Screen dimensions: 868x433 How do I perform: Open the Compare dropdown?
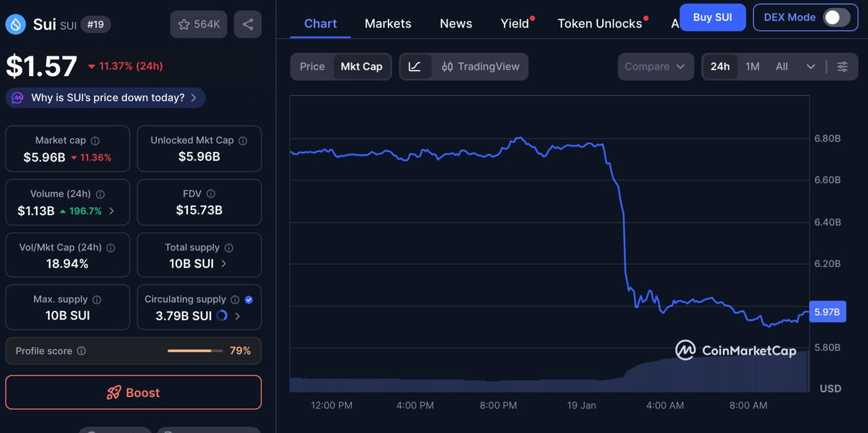coord(655,67)
